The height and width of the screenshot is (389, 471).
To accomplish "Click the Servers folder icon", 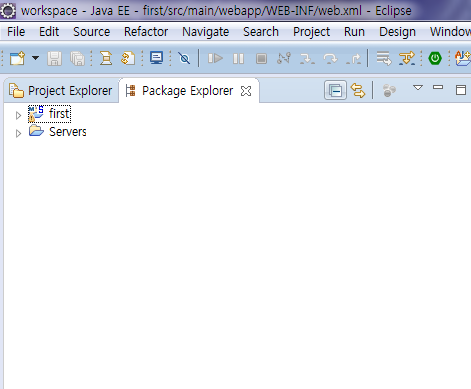I will [36, 131].
